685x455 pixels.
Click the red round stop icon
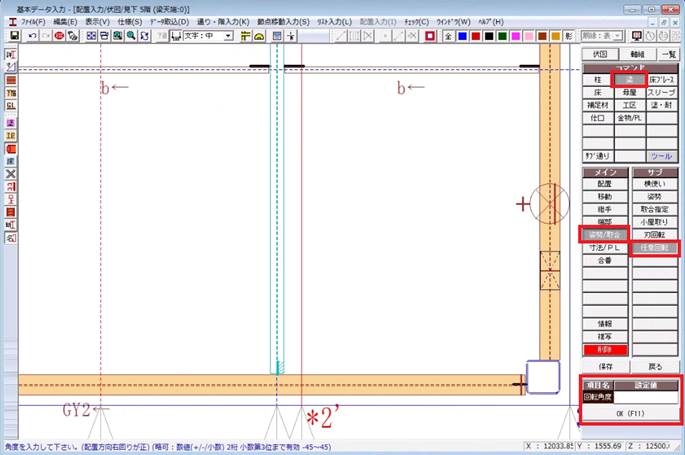pos(59,36)
